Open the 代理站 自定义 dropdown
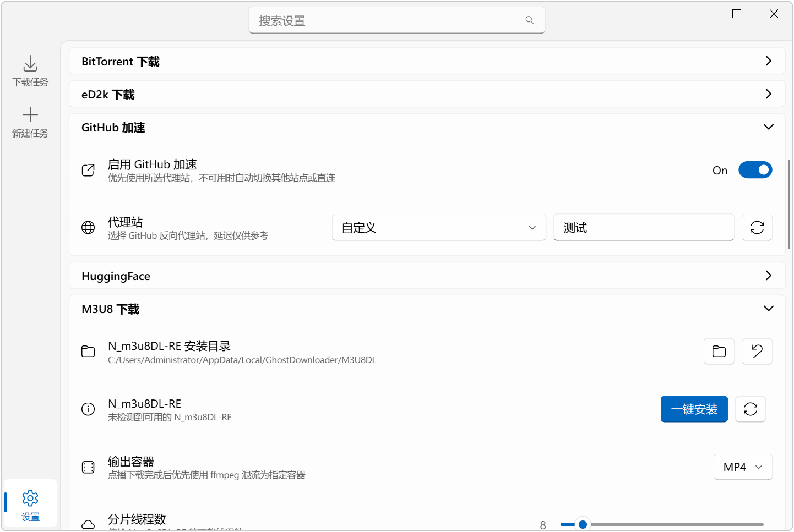Screen dimensions: 794x532 tap(439, 228)
